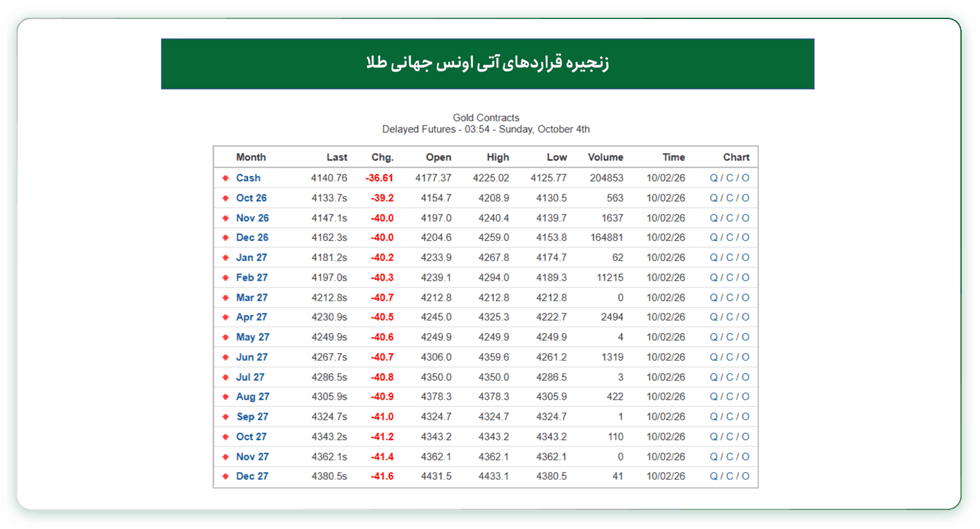The image size is (980, 529).
Task: Click the red down arrow beside Nov 26
Action: (225, 218)
